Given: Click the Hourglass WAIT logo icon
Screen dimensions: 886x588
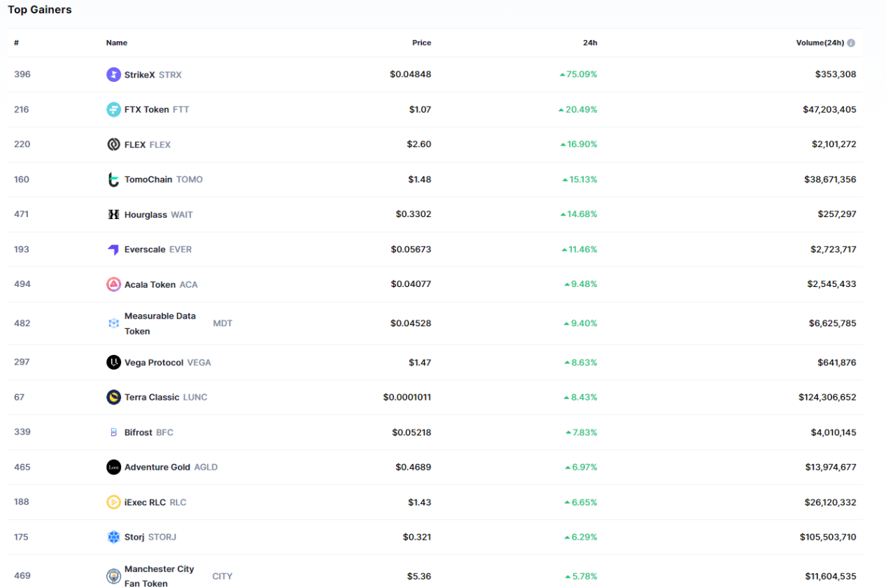Looking at the screenshot, I should tap(113, 214).
